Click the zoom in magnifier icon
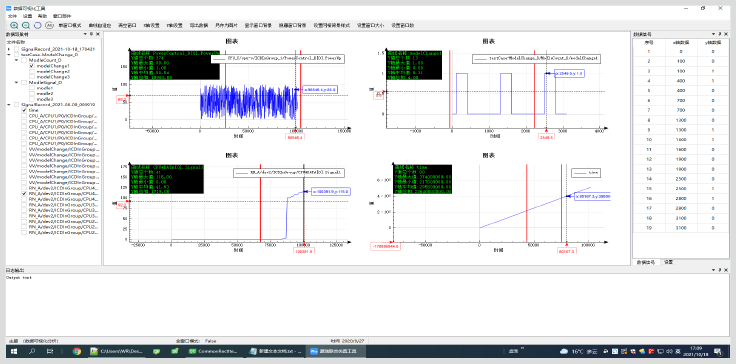This screenshot has width=736, height=364. [x=14, y=25]
